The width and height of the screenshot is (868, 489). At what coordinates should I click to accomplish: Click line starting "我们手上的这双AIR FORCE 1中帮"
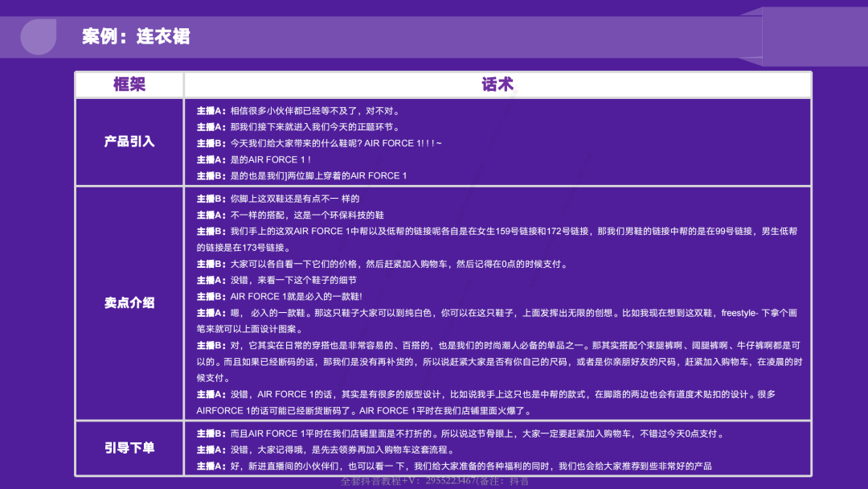(497, 231)
